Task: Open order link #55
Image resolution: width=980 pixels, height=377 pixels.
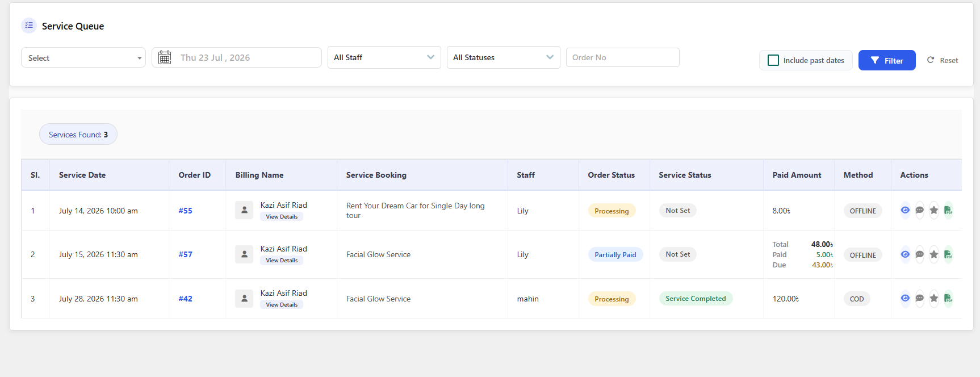Action: pyautogui.click(x=185, y=211)
